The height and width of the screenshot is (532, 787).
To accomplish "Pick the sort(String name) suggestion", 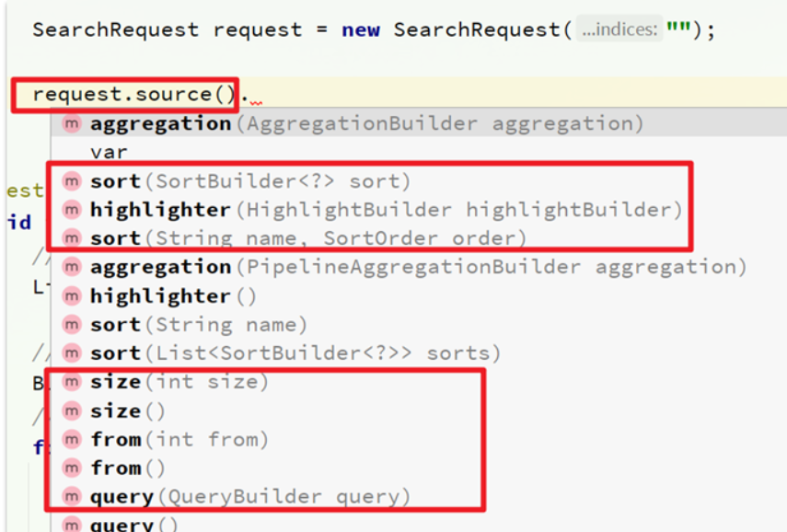I will (x=198, y=325).
